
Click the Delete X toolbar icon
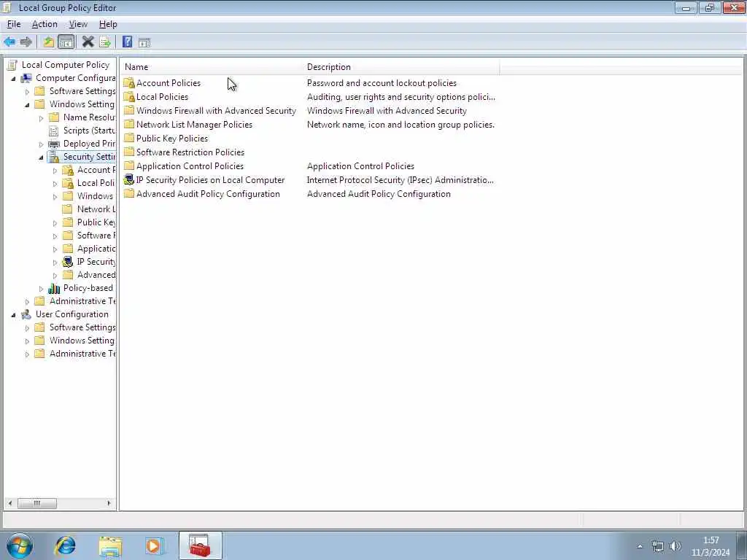click(x=88, y=42)
